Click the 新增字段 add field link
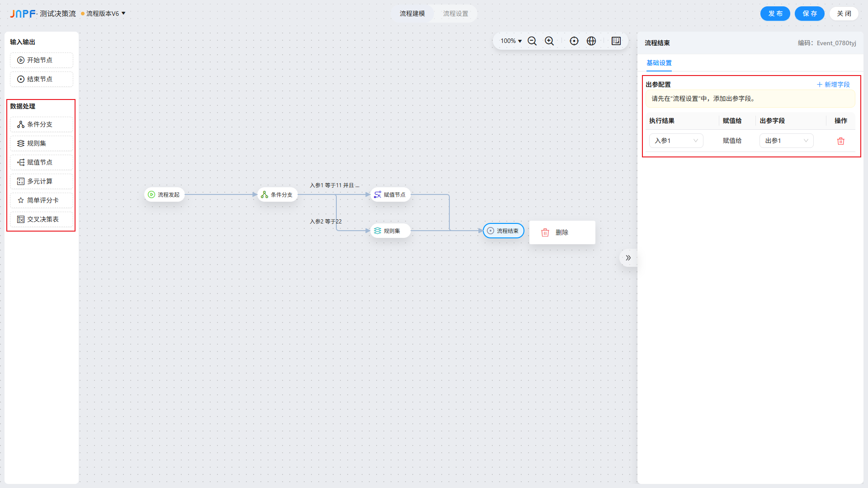 (833, 85)
